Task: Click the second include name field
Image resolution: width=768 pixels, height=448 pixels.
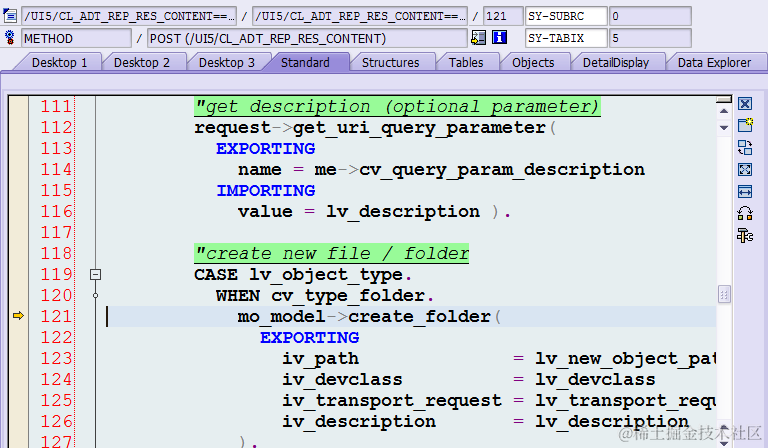Action: [x=360, y=16]
